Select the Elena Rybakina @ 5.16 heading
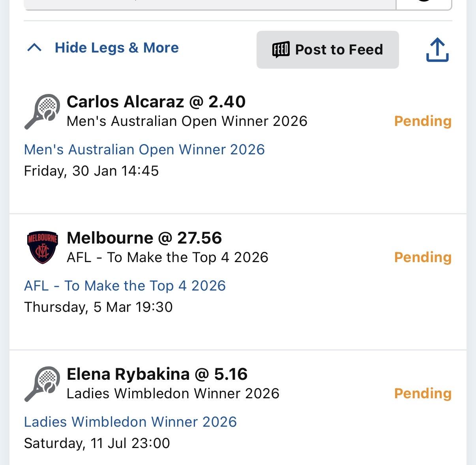 point(157,374)
